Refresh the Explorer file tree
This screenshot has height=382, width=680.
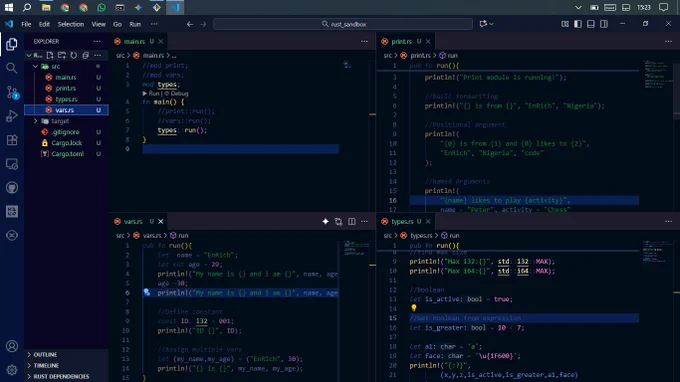[x=74, y=55]
